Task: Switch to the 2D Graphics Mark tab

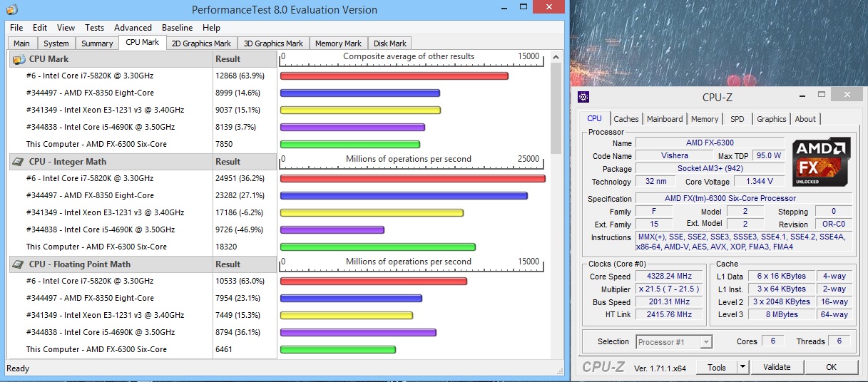Action: click(202, 43)
